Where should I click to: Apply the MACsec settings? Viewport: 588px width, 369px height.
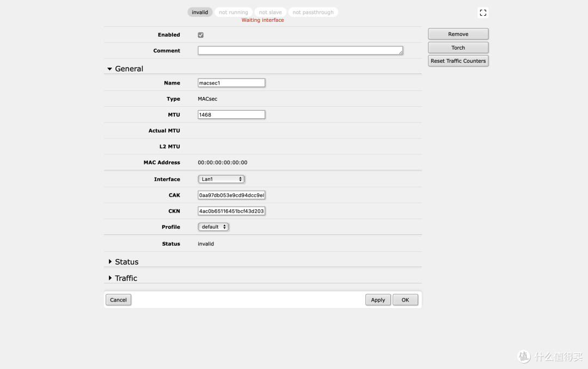pos(378,300)
